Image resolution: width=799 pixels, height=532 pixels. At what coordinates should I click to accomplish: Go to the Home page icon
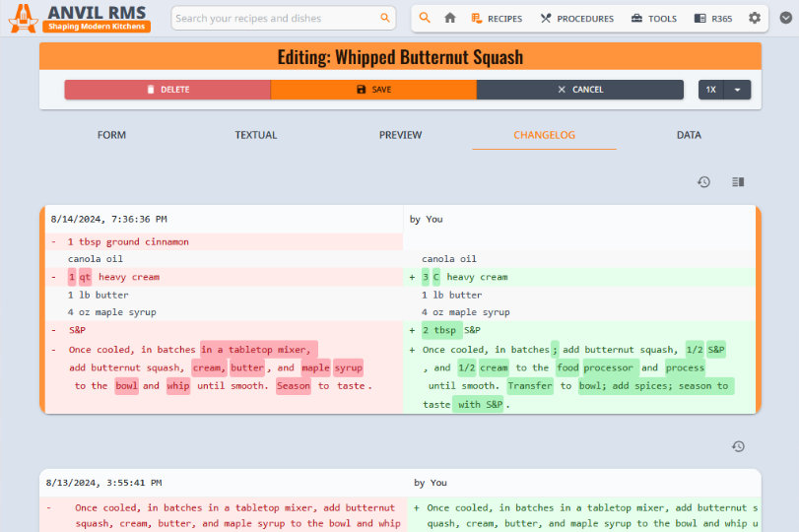[450, 18]
